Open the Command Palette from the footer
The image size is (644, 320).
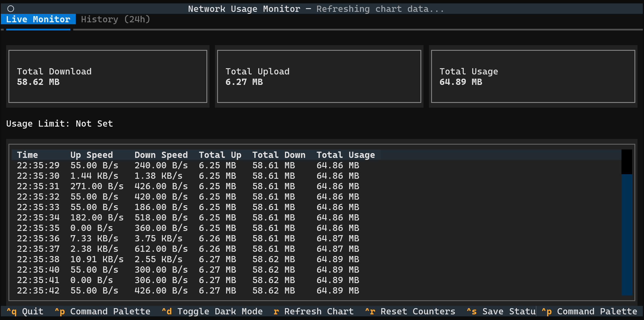point(103,311)
